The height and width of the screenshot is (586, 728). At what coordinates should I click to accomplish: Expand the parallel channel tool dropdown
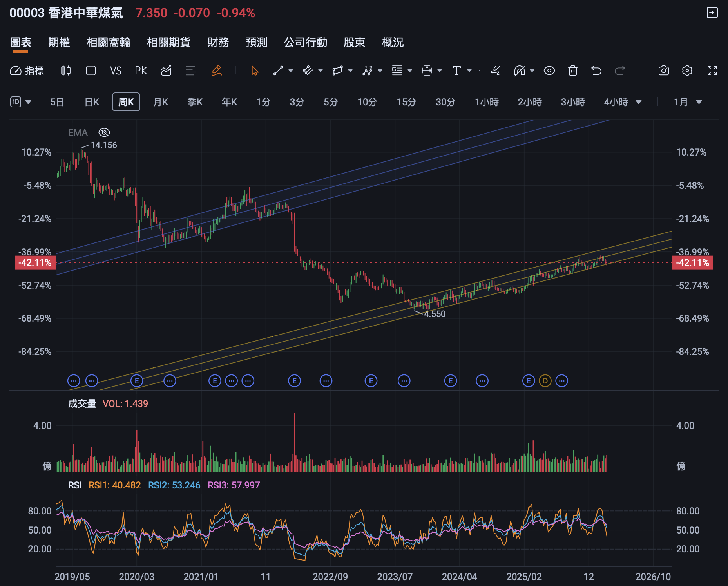(321, 71)
